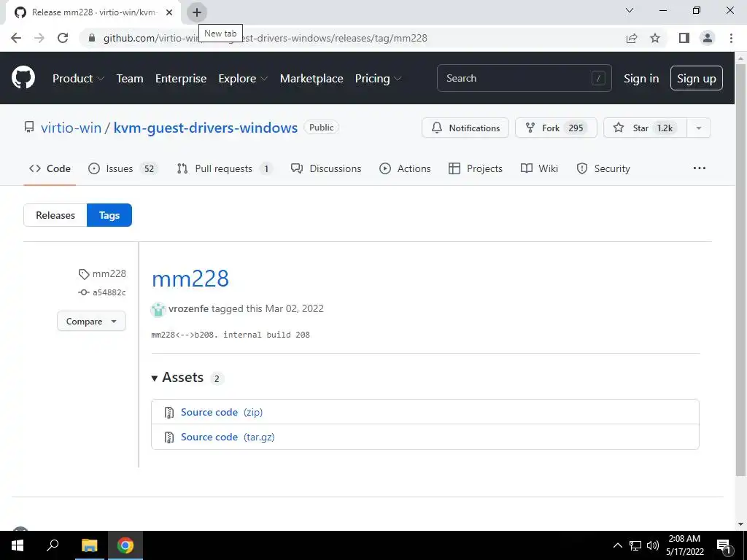Close the Release mm228 tab
The width and height of the screenshot is (747, 560).
pyautogui.click(x=169, y=12)
